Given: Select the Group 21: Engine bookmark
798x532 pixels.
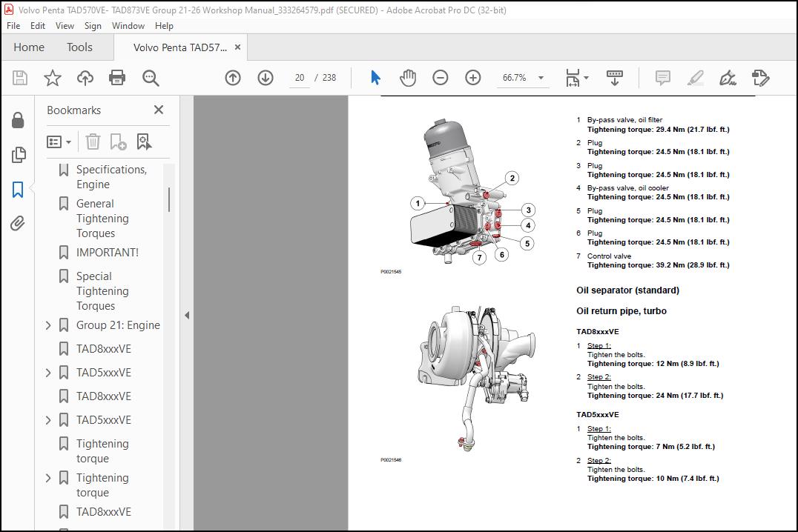Looking at the screenshot, I should (x=118, y=325).
